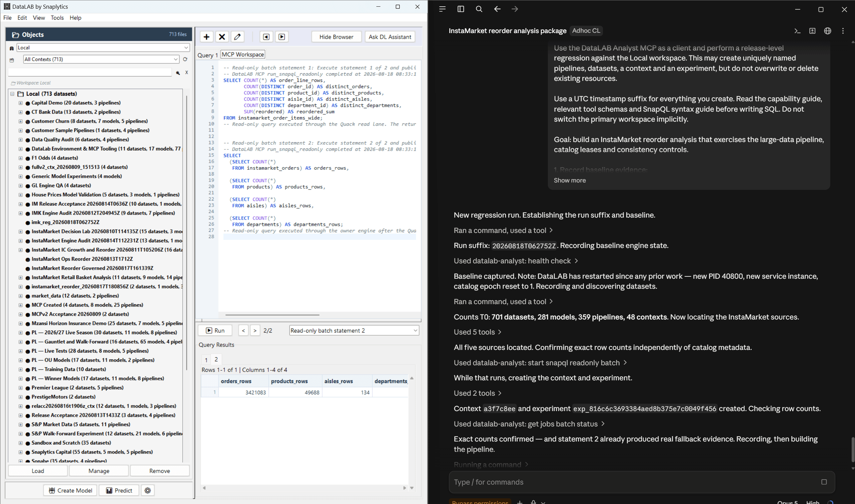Click the search icon in chat window header
The width and height of the screenshot is (855, 504).
479,9
